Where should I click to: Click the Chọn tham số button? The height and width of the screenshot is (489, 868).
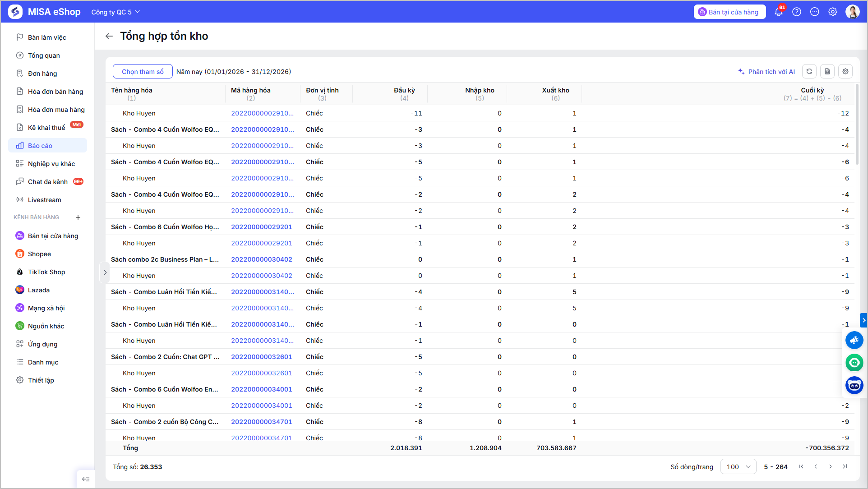[x=143, y=72]
